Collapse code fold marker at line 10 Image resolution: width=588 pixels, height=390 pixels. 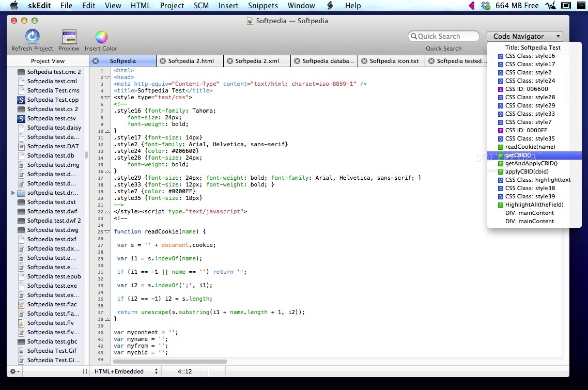107,131
